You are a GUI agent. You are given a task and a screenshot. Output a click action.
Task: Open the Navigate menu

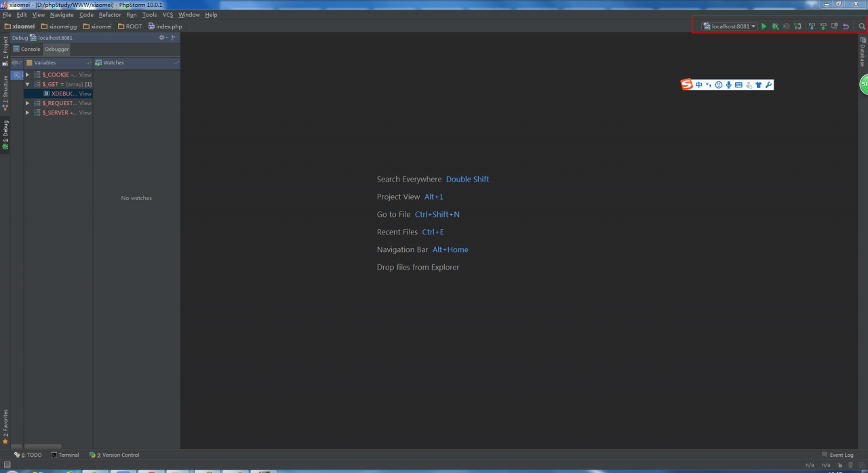coord(62,14)
